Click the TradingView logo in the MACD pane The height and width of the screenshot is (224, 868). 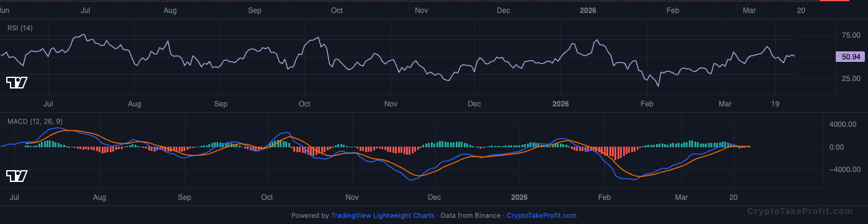tap(16, 176)
